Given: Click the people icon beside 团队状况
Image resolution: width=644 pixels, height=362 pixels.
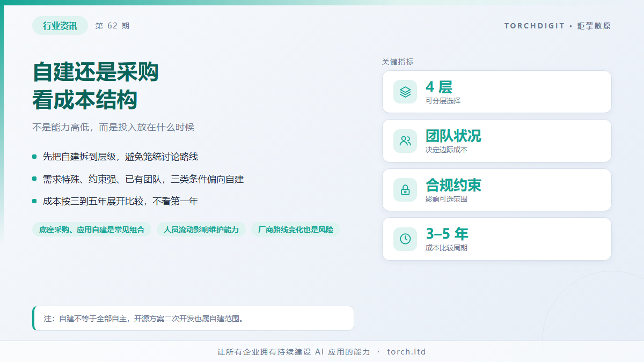Looking at the screenshot, I should point(405,141).
